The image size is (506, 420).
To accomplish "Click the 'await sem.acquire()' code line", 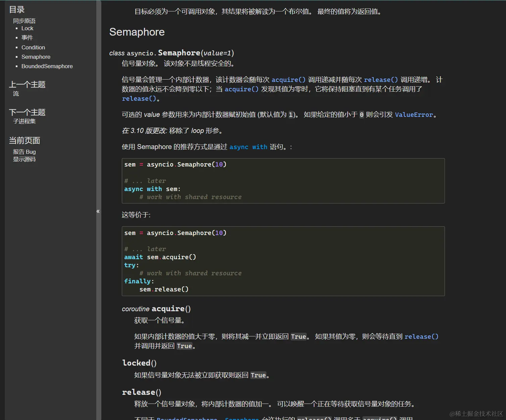I will [160, 257].
